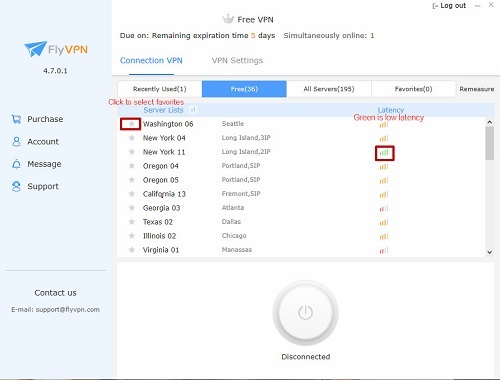The width and height of the screenshot is (500, 380).
Task: Click the support@flyvpn.com email address
Action: coord(68,309)
